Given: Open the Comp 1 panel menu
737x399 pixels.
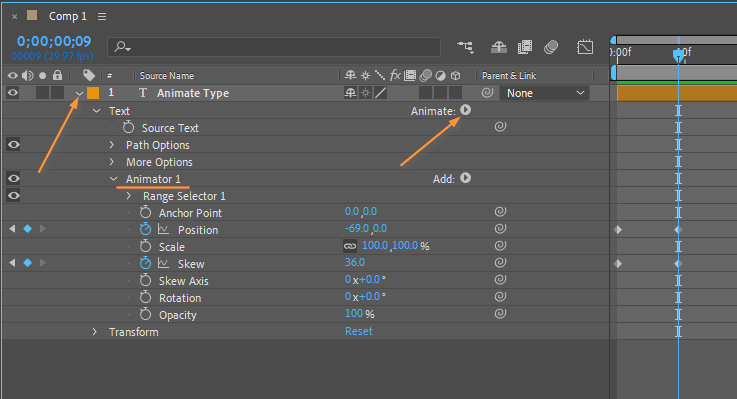Looking at the screenshot, I should click(x=102, y=16).
